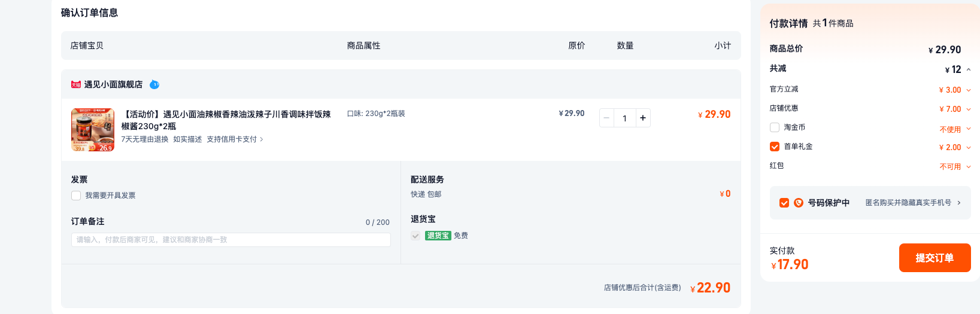
Task: Click the 订单备注 remark input field
Action: click(231, 240)
